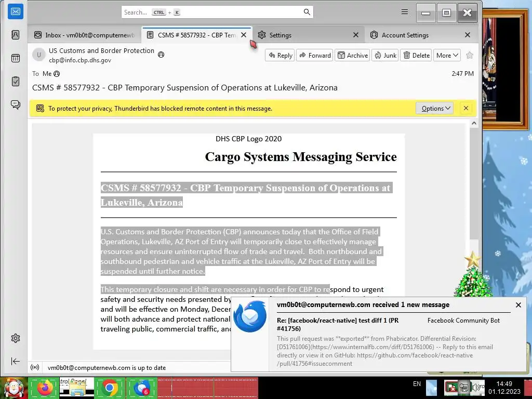Expand the More actions dropdown
This screenshot has height=399, width=532.
pyautogui.click(x=447, y=55)
